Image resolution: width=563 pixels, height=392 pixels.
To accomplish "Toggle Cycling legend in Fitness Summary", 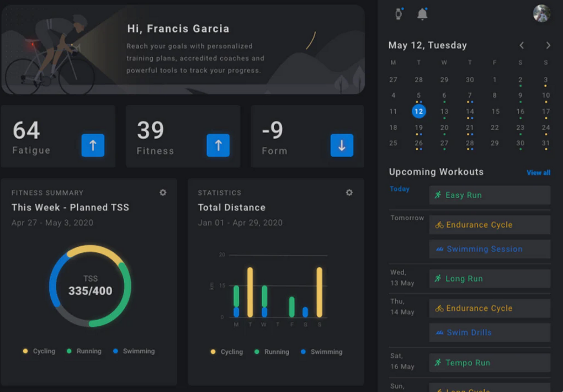I will [39, 351].
